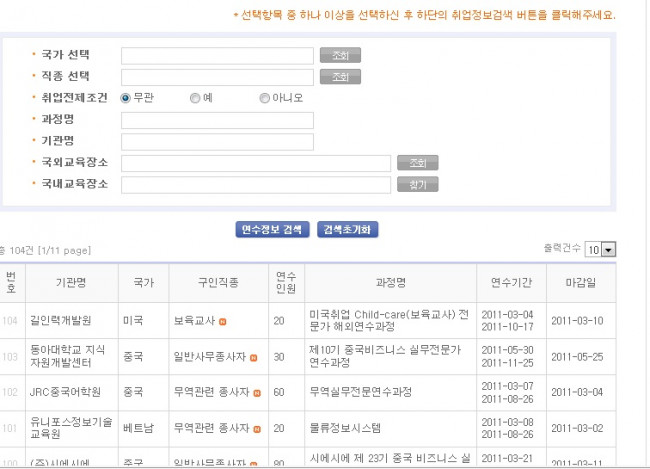Click orange icon beside 무역관련 종사자 in row 101
Viewport: 650px width, 469px height.
(x=257, y=428)
